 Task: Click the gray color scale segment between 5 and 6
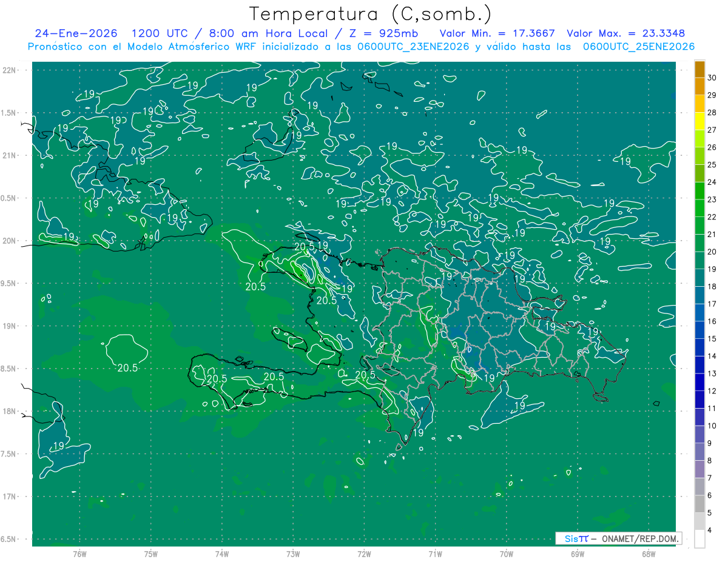tap(700, 504)
